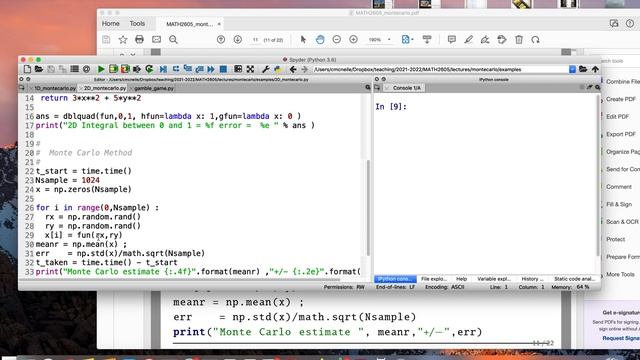The height and width of the screenshot is (360, 640).
Task: Search text in Acrobat magnifier
Action: click(x=173, y=40)
